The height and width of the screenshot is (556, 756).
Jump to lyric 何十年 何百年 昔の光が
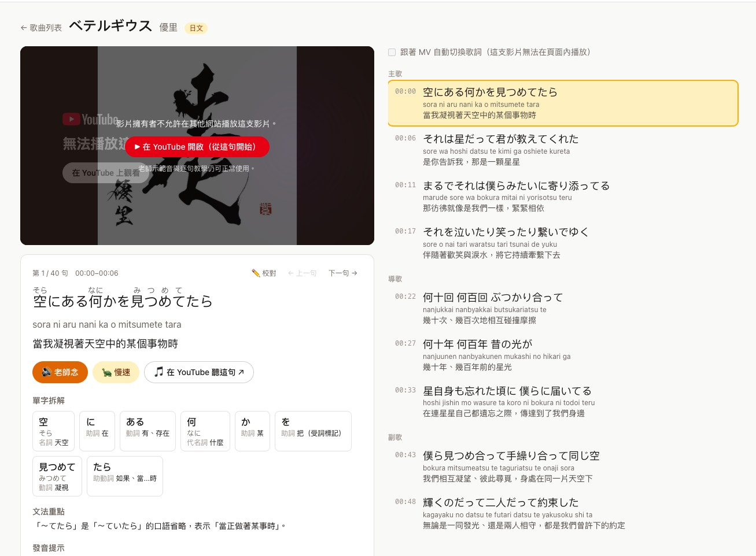point(563,355)
